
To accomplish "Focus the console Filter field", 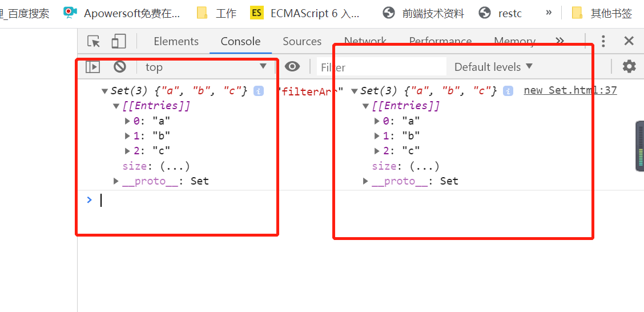I will click(381, 67).
